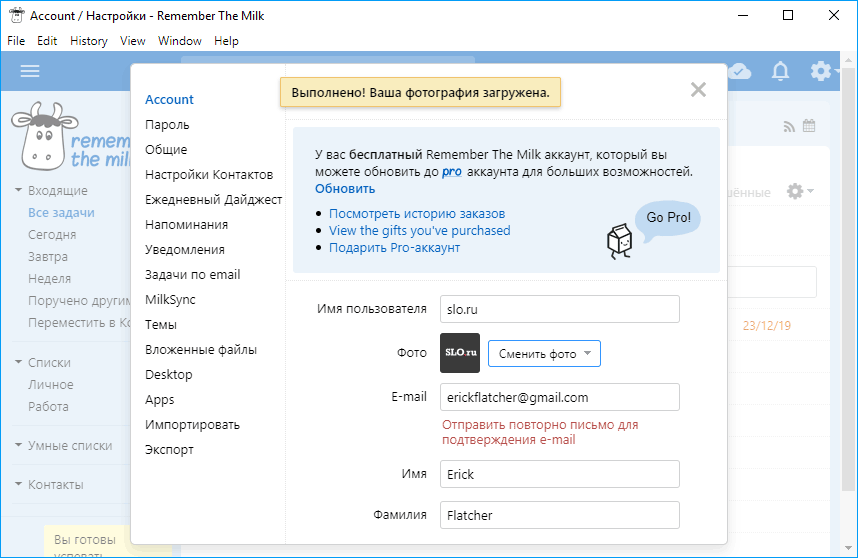Open the View menu
This screenshot has height=558, width=858.
[x=132, y=41]
